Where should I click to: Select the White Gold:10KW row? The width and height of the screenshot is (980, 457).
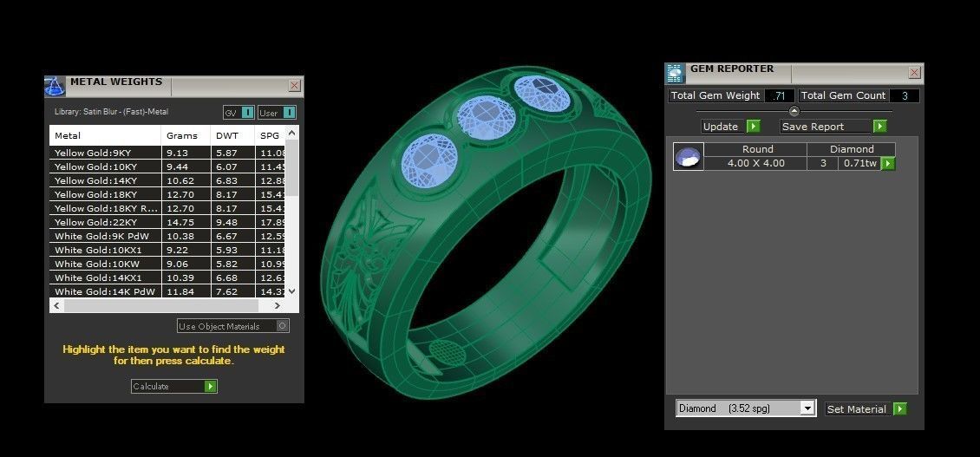pos(167,264)
